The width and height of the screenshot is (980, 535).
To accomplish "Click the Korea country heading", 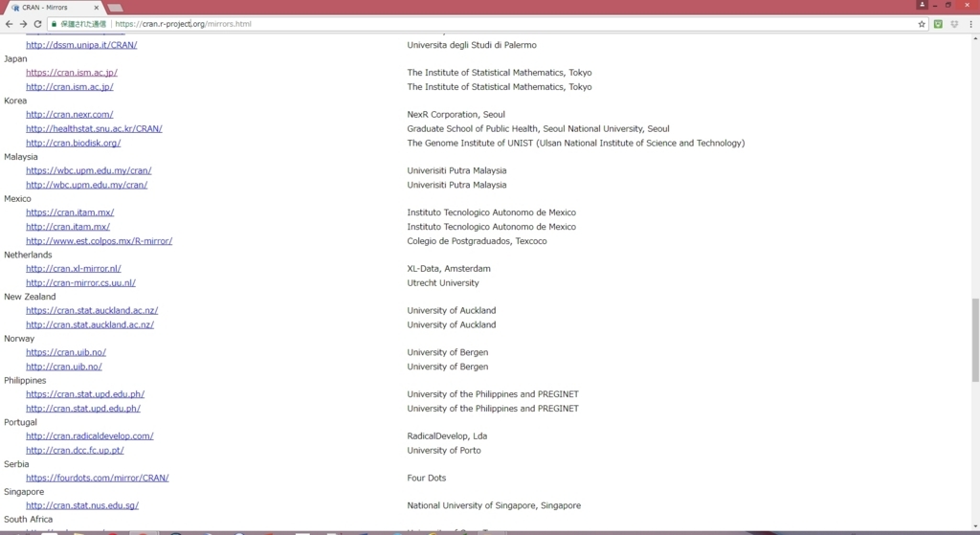I will pyautogui.click(x=15, y=100).
